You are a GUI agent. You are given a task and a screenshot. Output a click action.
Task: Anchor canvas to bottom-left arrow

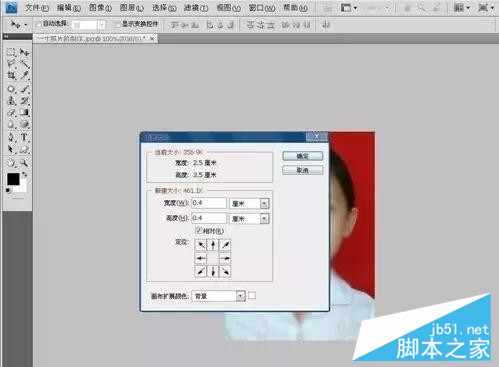(x=201, y=271)
